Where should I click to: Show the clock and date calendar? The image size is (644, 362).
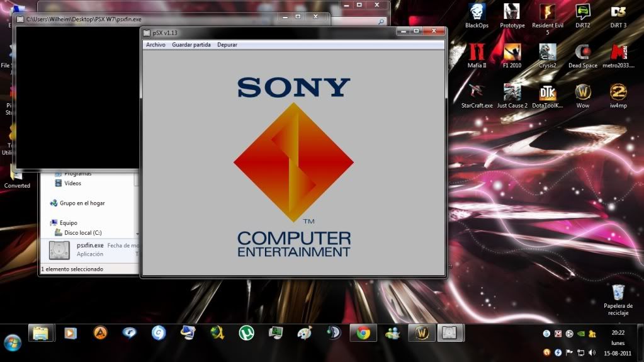(x=618, y=342)
